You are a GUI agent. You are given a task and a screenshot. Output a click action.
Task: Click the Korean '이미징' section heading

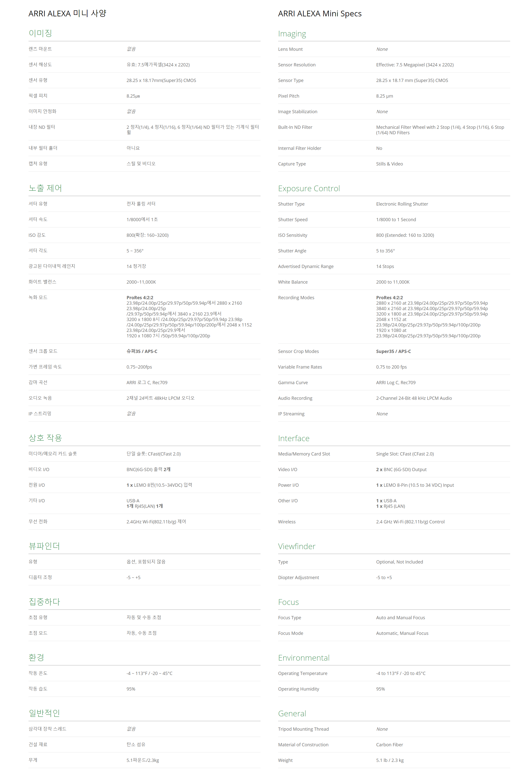coord(40,33)
